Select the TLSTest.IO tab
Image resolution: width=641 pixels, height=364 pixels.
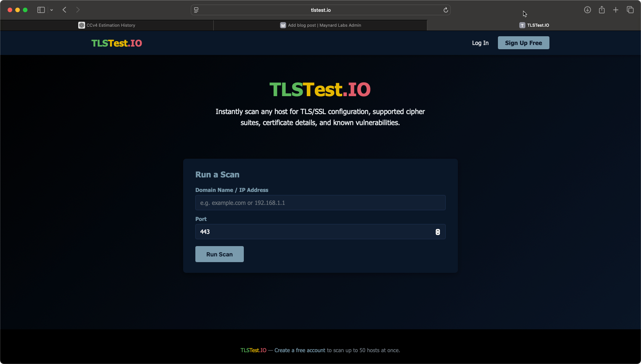pyautogui.click(x=534, y=25)
